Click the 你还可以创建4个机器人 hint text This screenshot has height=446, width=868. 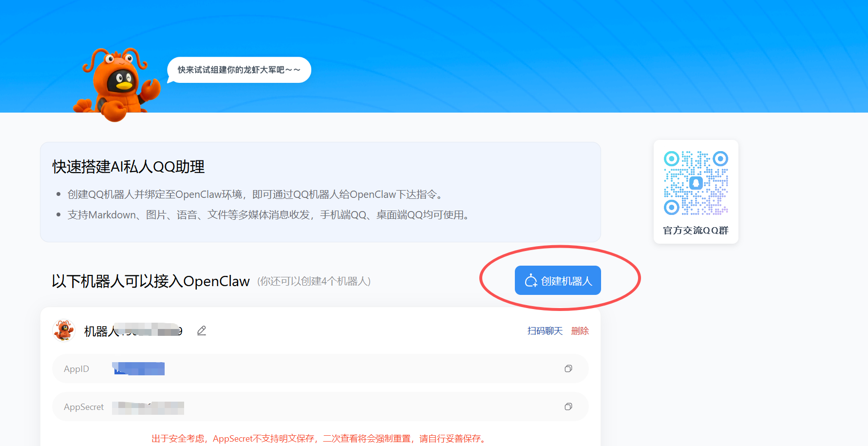[x=314, y=281]
